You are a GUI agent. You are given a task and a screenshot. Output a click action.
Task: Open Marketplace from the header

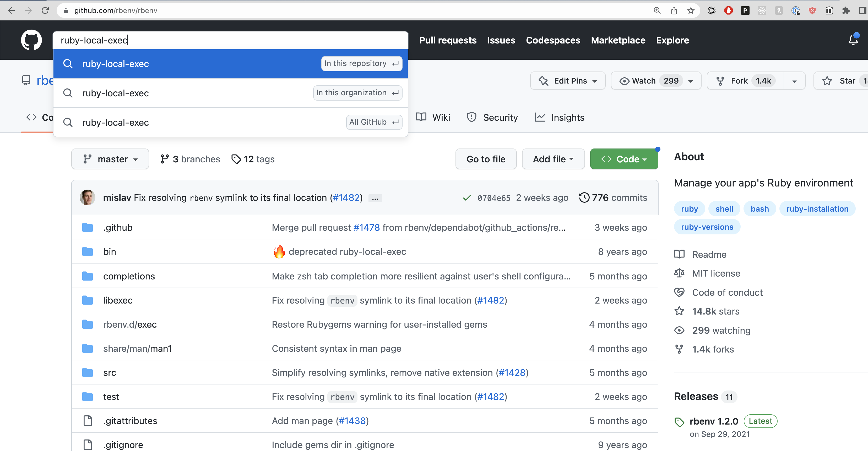tap(618, 40)
